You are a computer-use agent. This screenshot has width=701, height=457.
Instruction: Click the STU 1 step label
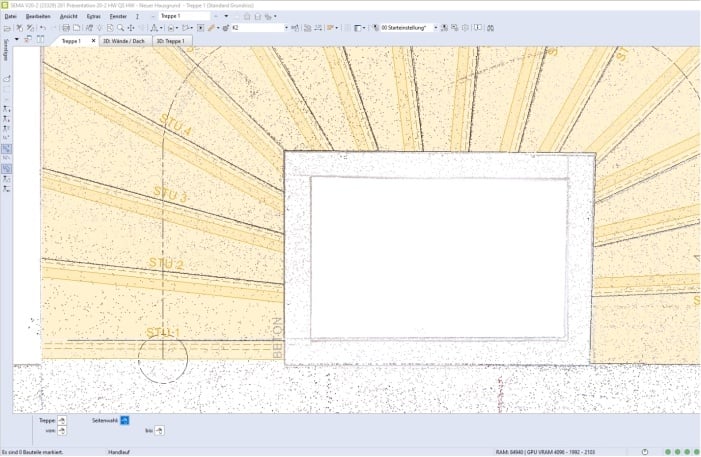[x=163, y=332]
